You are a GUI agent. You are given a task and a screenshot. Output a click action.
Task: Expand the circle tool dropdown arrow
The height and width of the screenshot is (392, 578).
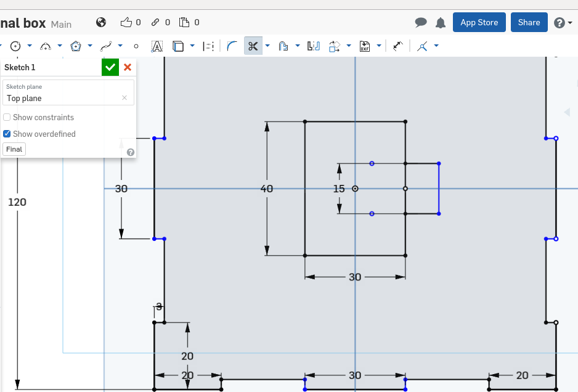tap(30, 46)
